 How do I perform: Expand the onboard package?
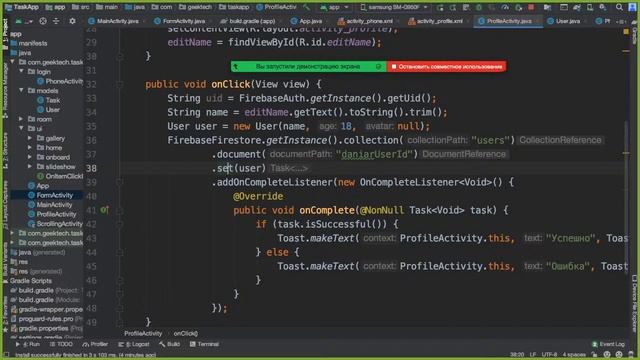(30, 157)
